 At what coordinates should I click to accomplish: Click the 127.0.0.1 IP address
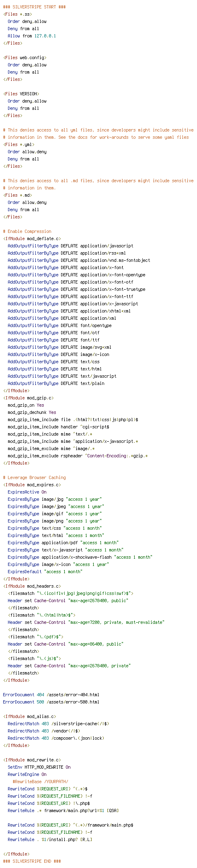pos(45,36)
